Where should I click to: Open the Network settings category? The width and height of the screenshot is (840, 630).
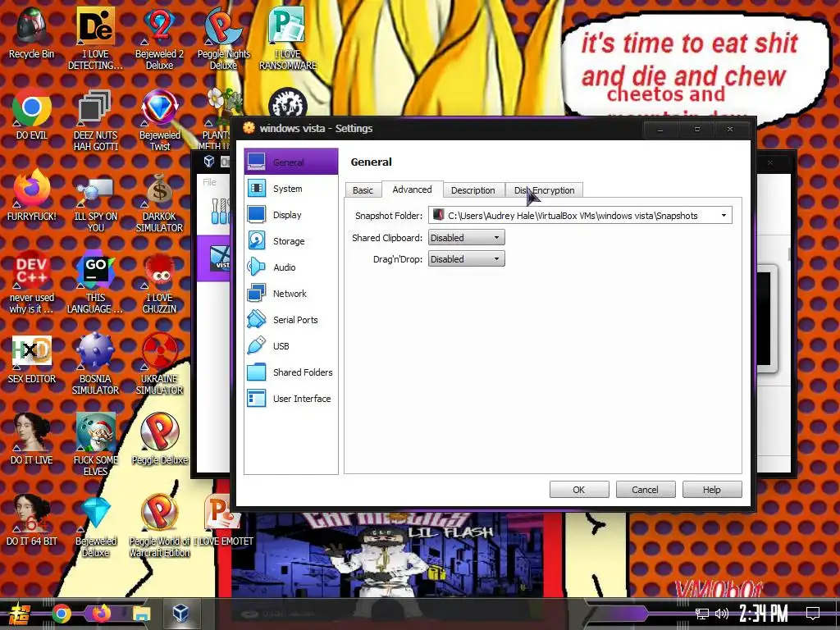291,294
